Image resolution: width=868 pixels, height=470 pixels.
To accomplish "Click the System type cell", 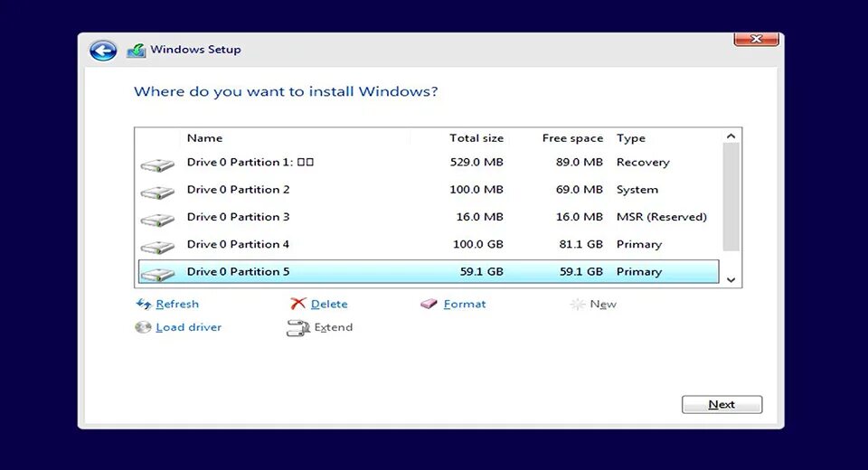I will point(637,190).
